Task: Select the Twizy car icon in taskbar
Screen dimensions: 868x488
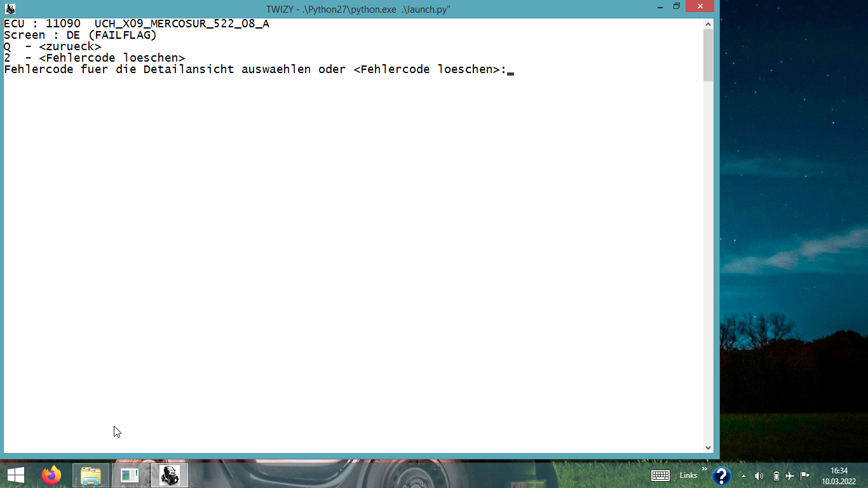Action: (x=169, y=475)
